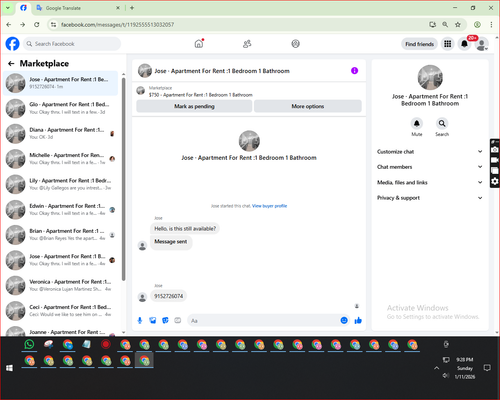Viewport: 500px width, 400px height.
Task: Open the Facebook home feed icon
Action: pyautogui.click(x=199, y=44)
